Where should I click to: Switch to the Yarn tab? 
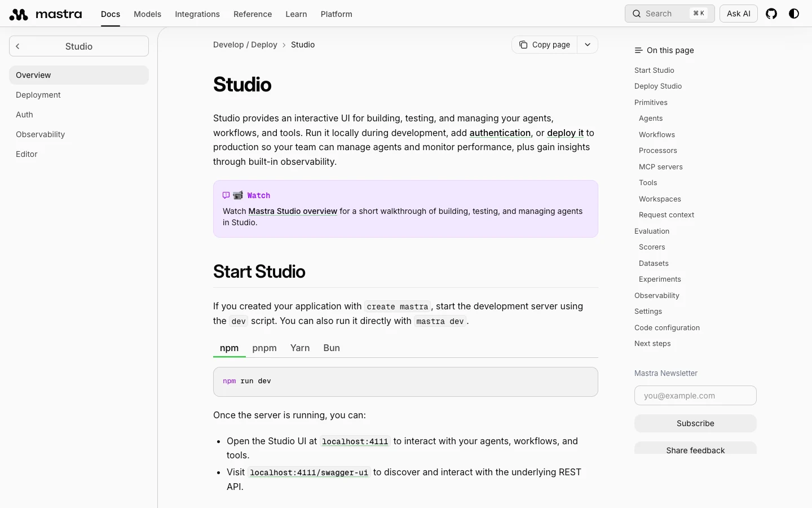[300, 348]
